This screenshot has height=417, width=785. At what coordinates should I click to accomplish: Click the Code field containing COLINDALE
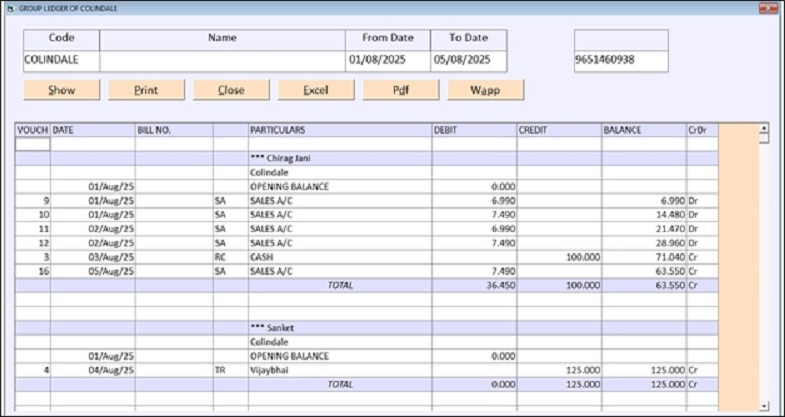[62, 61]
